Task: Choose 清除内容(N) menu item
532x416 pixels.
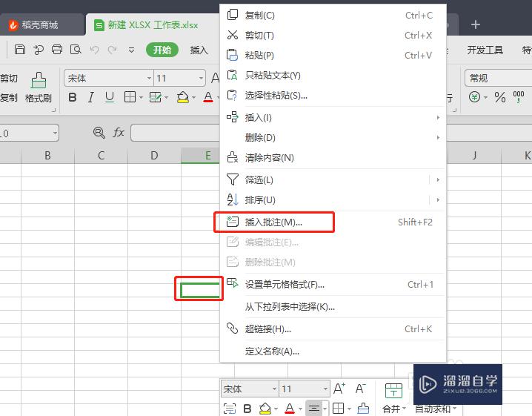Action: coord(333,157)
